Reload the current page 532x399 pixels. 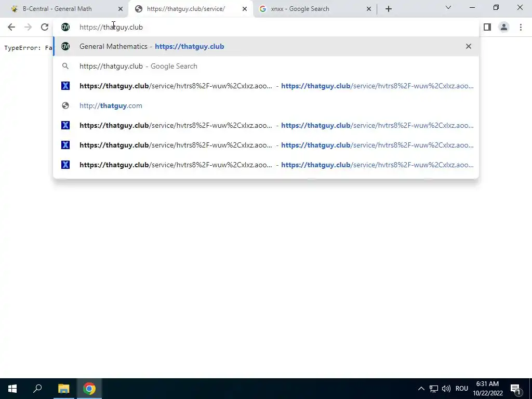[x=45, y=27]
